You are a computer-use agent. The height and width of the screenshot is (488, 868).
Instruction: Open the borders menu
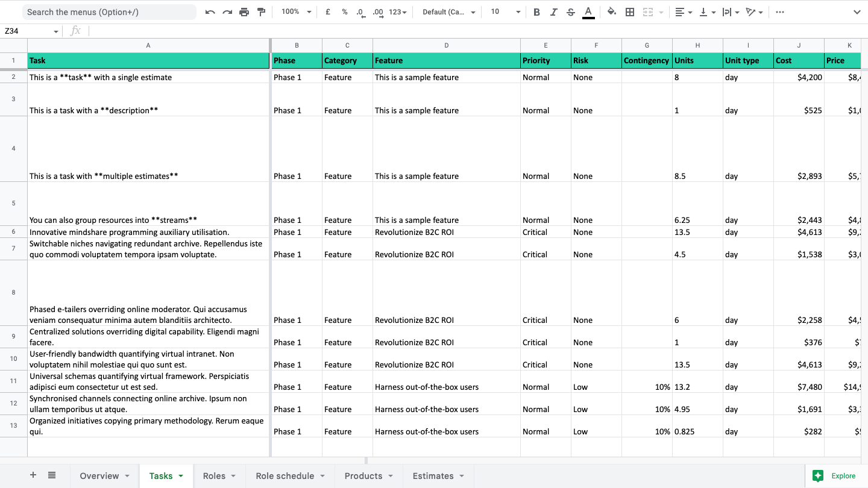(x=630, y=12)
